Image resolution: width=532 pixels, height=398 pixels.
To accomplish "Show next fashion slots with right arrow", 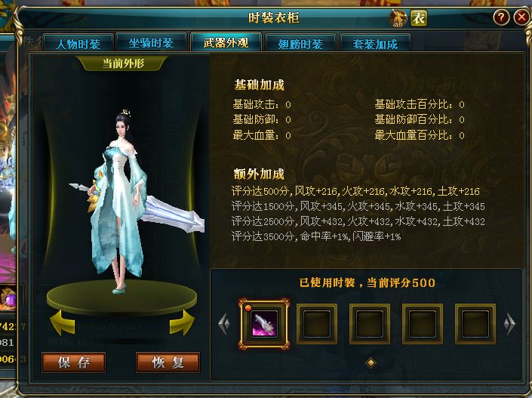I will [509, 324].
